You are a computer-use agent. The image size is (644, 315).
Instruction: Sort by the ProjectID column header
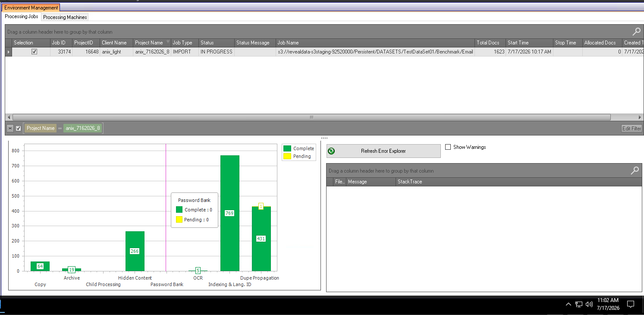(x=86, y=43)
